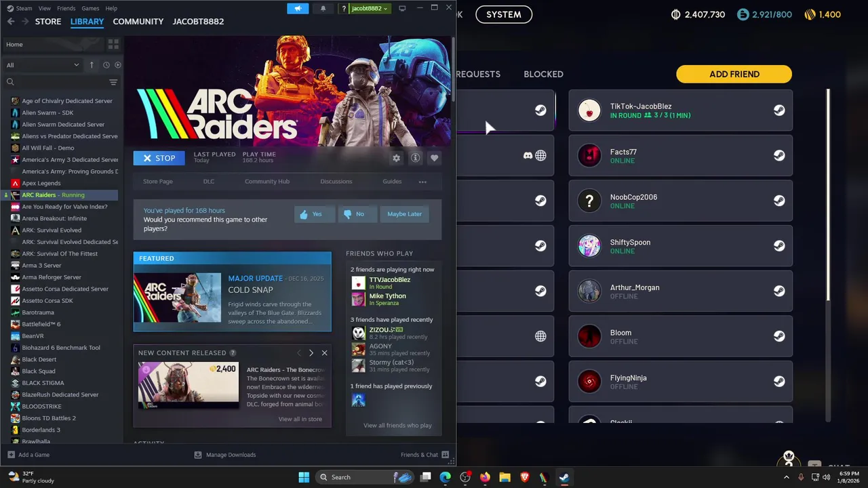The height and width of the screenshot is (488, 868).
Task: Stop the running ARC Raiders game
Action: coord(159,158)
